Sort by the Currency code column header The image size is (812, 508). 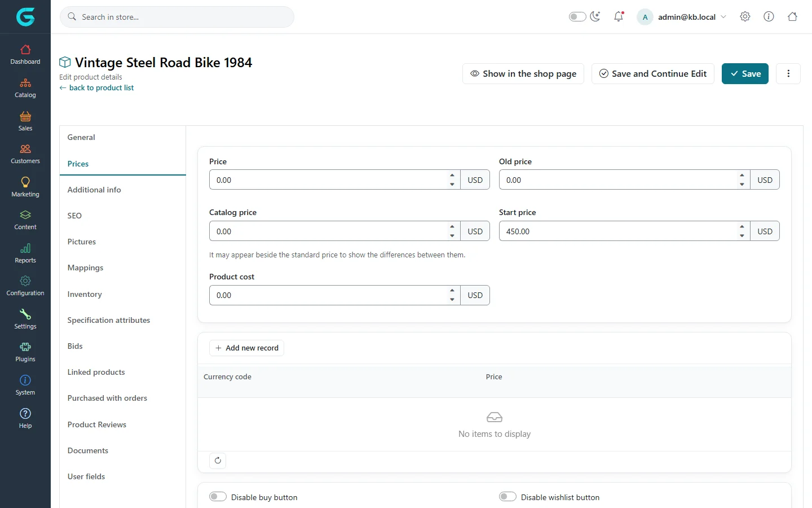(x=227, y=376)
